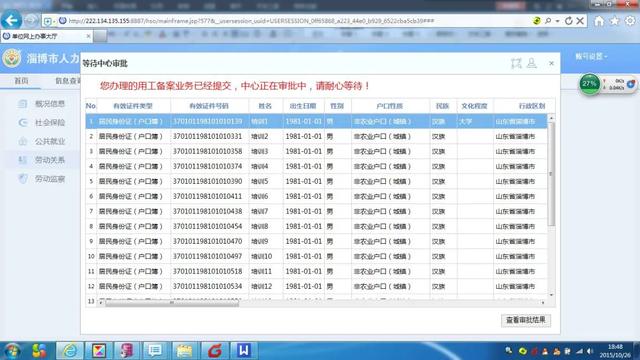
Task: Open the Windows Start button
Action: (x=12, y=351)
